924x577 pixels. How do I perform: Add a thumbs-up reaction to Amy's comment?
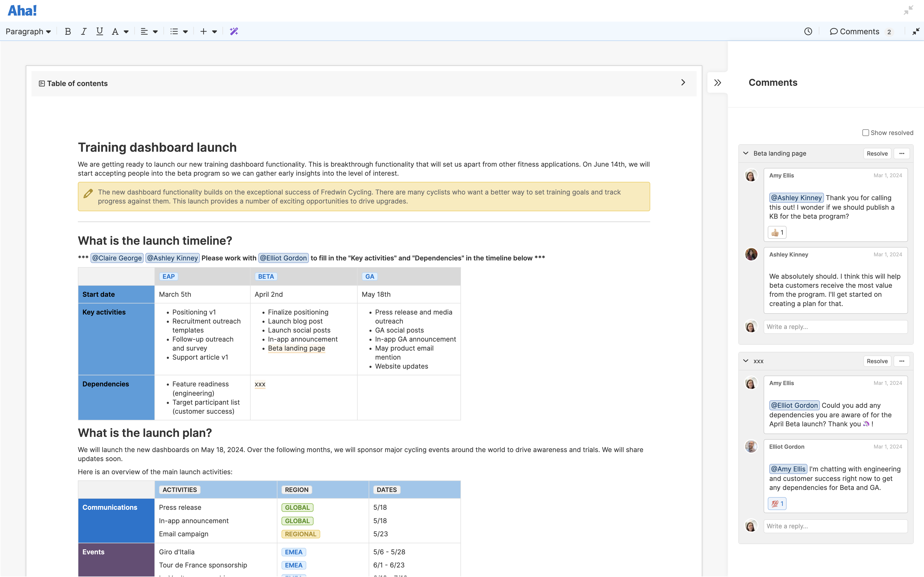pyautogui.click(x=777, y=232)
